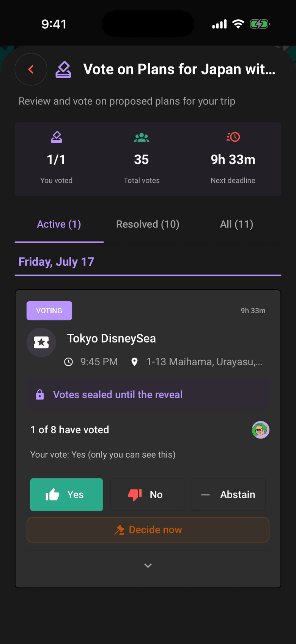Switch to the Resolved (10) tab
Screen dimensions: 296x644
pyautogui.click(x=148, y=224)
